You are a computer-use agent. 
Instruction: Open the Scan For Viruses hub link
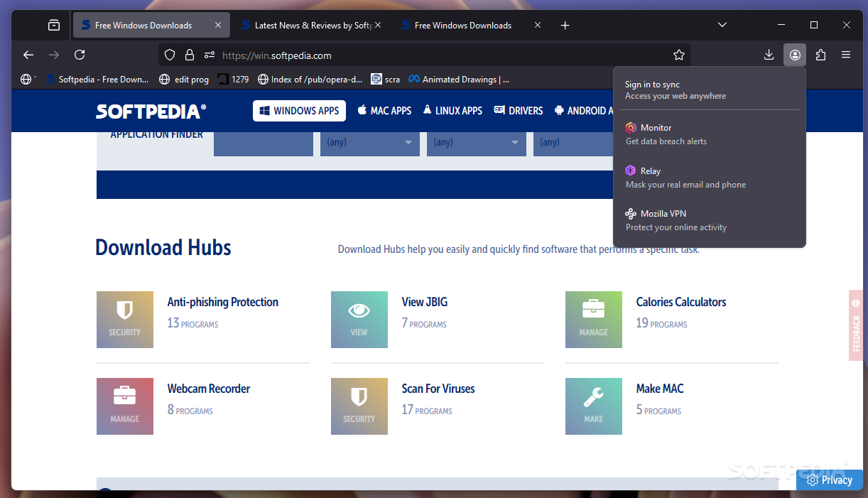(x=438, y=389)
